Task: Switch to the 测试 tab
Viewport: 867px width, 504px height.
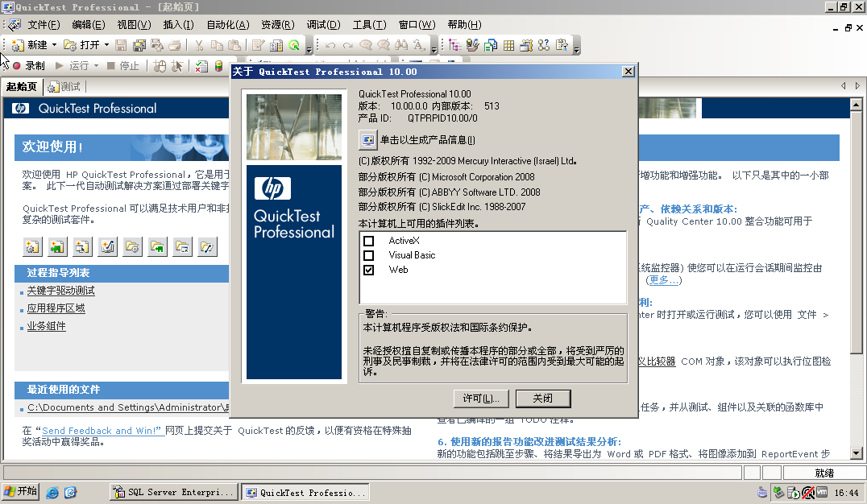Action: [x=64, y=87]
